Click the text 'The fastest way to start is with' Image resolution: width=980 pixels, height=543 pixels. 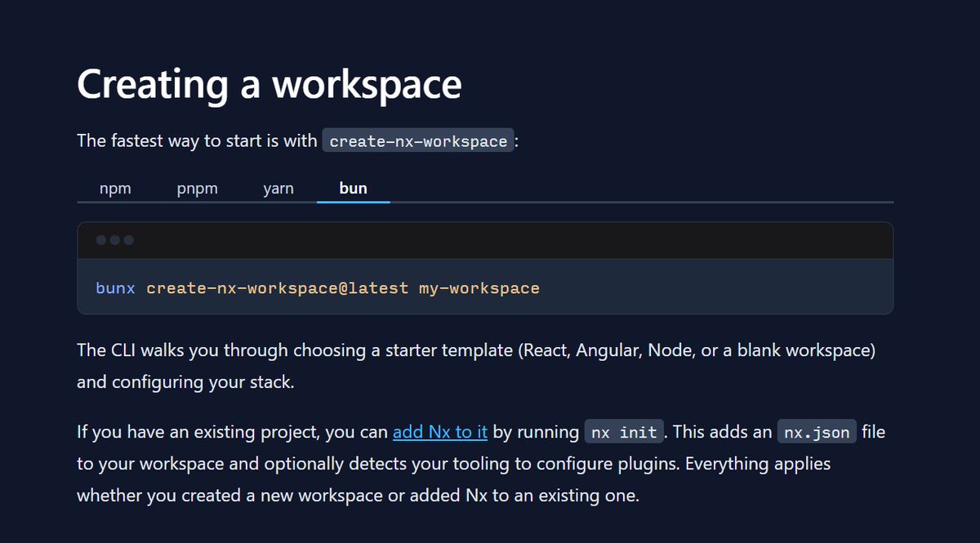pyautogui.click(x=197, y=140)
